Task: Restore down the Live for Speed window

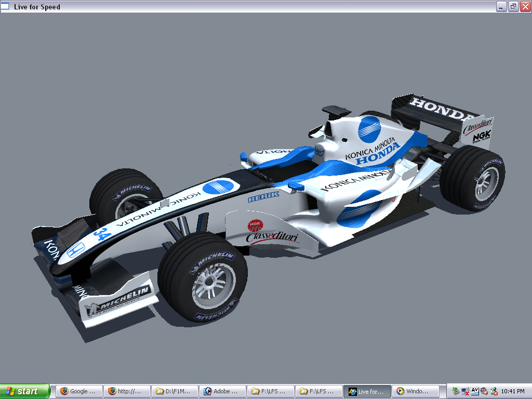Action: point(513,6)
